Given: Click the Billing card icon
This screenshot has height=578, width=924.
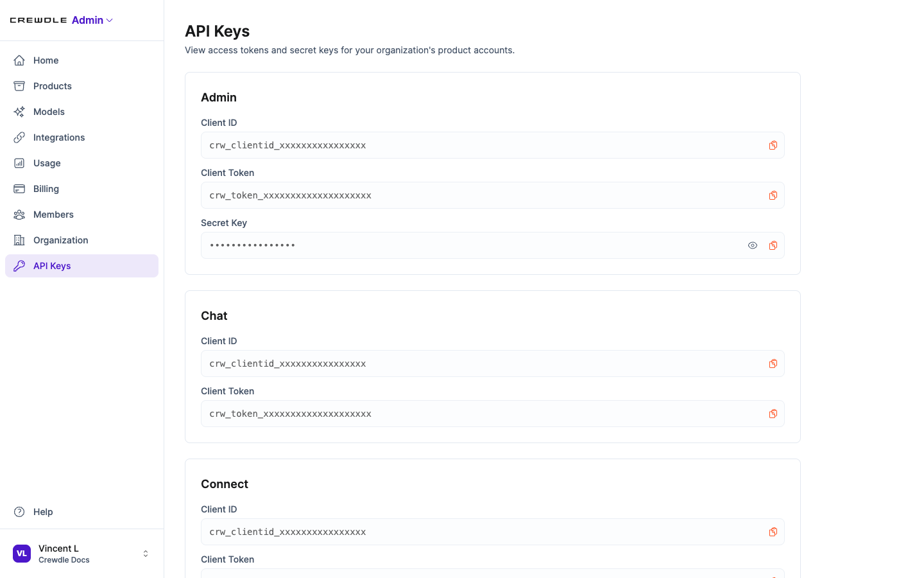Looking at the screenshot, I should (x=19, y=189).
